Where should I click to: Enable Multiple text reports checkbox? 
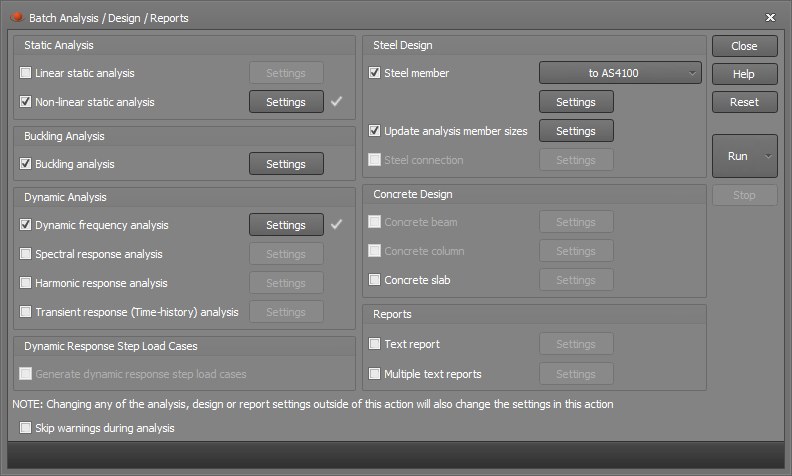point(374,373)
